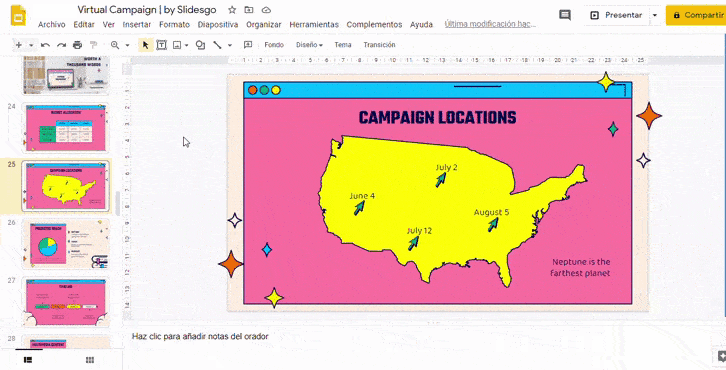Open the Diseño layout dropdown
The image size is (726, 370).
(309, 45)
